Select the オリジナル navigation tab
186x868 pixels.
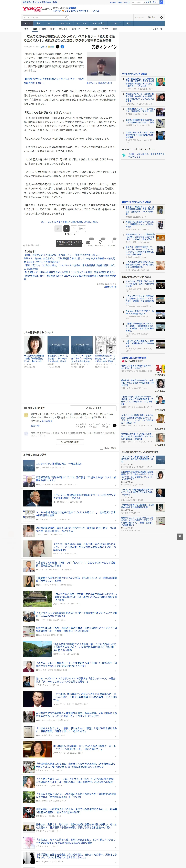pos(81,24)
